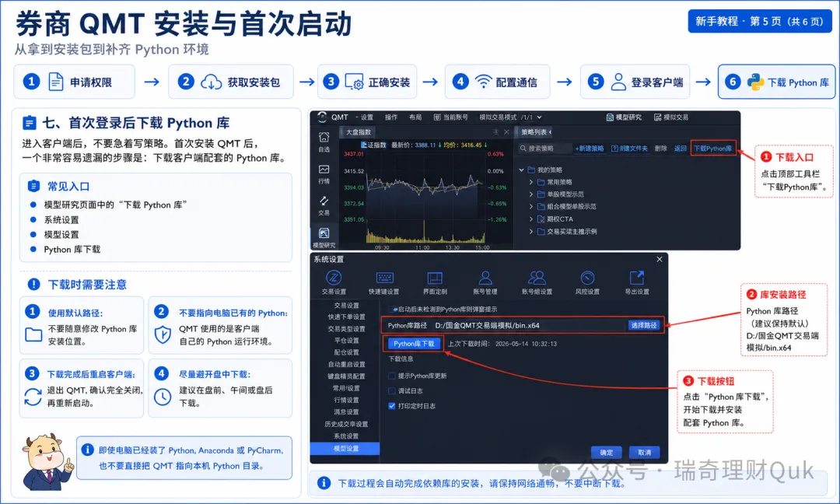Screen dimensions: 840x504
Task: Click the 删除 button in strategy toolbar
Action: (660, 149)
